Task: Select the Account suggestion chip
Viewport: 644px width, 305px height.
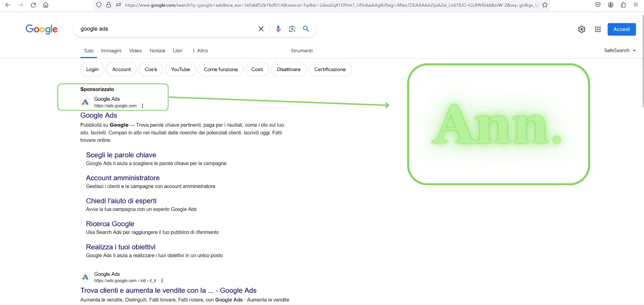Action: pyautogui.click(x=121, y=69)
